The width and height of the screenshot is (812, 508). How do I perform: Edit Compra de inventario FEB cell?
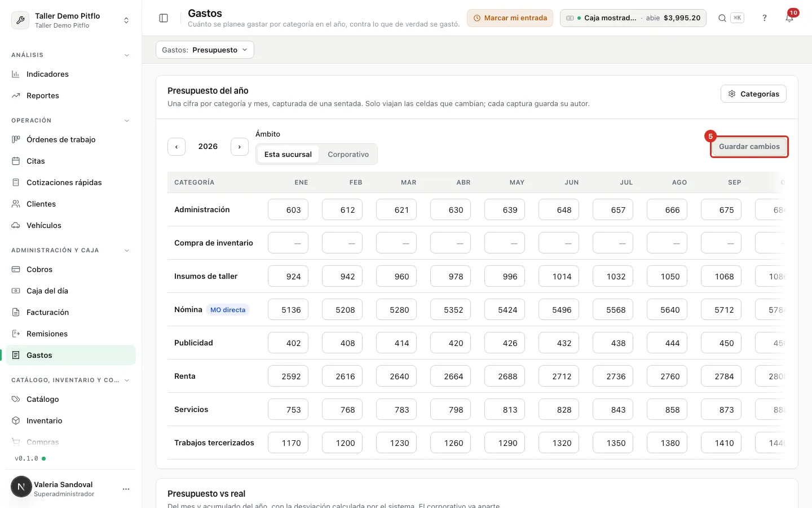[342, 243]
